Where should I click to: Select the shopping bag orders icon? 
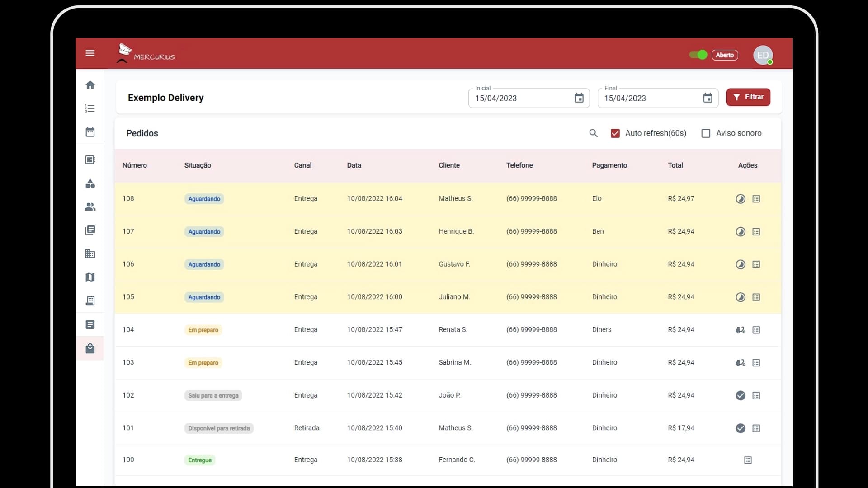click(x=90, y=348)
